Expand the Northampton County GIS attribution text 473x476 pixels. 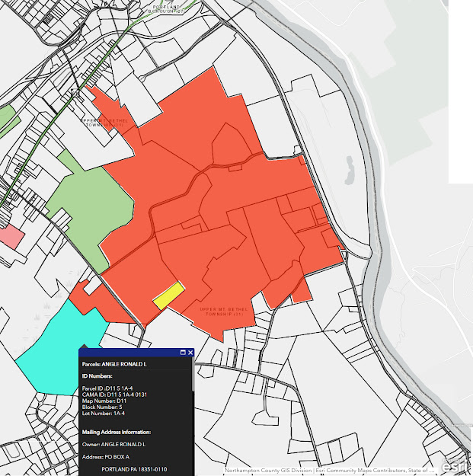329,470
